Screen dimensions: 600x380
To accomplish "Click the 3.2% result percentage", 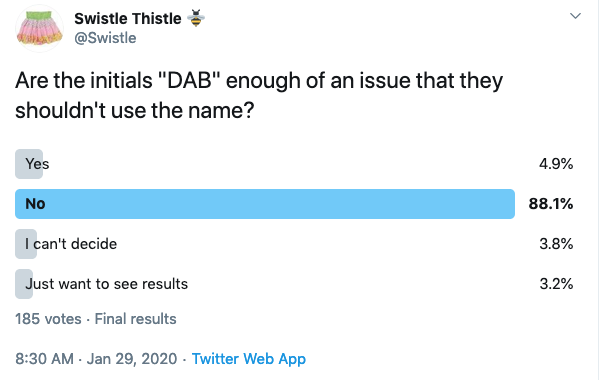I will click(556, 284).
